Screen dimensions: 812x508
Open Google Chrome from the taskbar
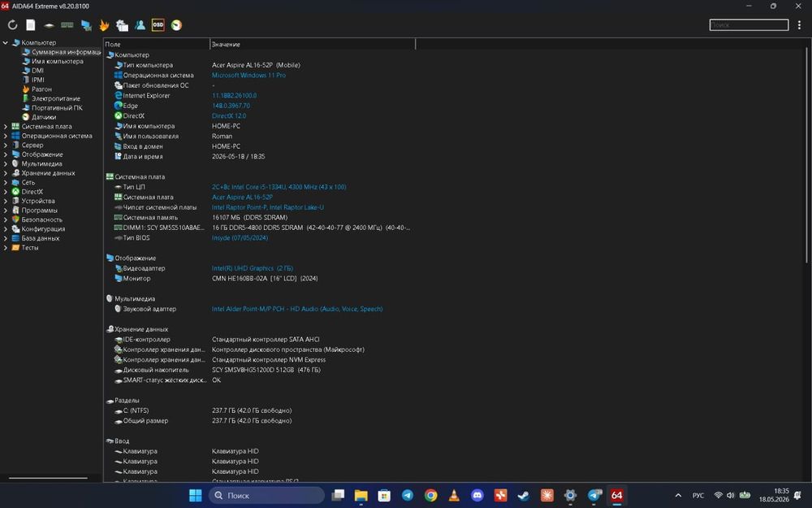point(430,496)
